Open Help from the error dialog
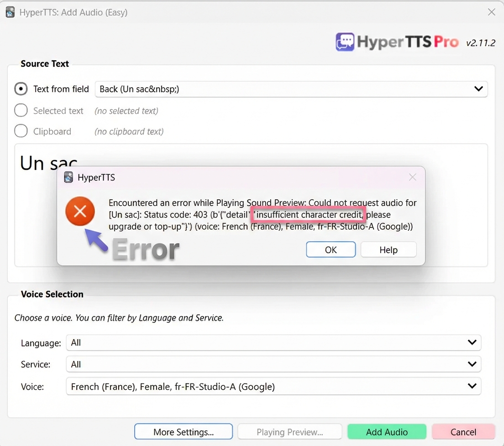The width and height of the screenshot is (504, 446). pos(388,250)
